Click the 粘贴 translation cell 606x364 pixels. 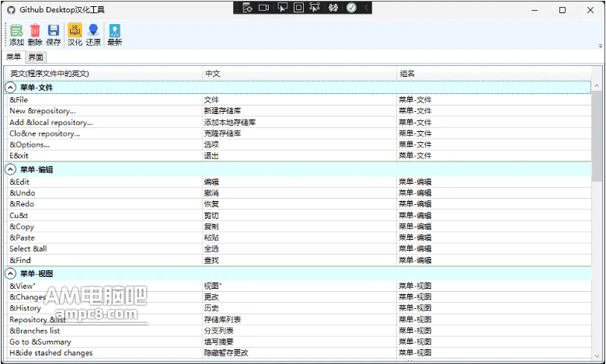(300, 237)
